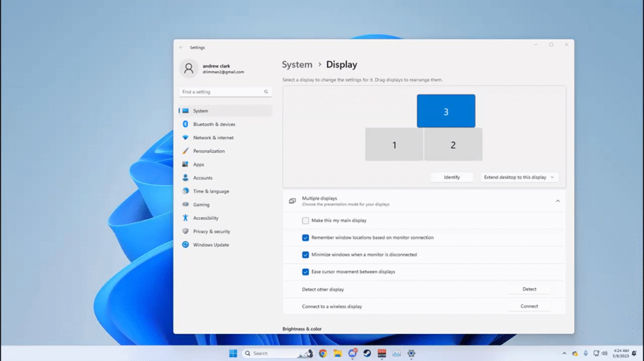The height and width of the screenshot is (361, 644).
Task: Open Steam from the taskbar
Action: pyautogui.click(x=367, y=353)
